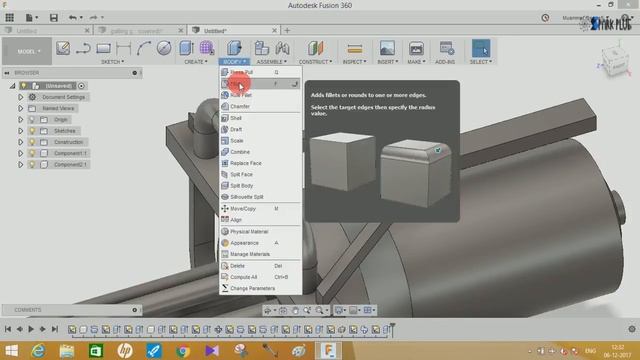Screen dimensions: 640x360
Task: Click the Redo arrow
Action: [x=93, y=18]
